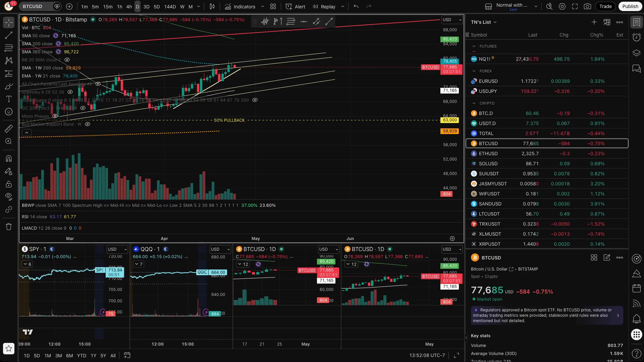Open the chart type candles selector
The width and height of the screenshot is (644, 362).
click(212, 6)
